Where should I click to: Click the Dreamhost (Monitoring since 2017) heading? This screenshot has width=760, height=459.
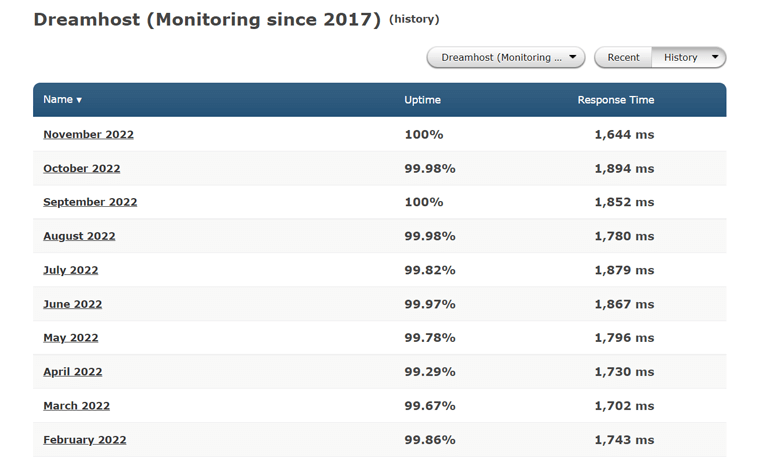[207, 20]
